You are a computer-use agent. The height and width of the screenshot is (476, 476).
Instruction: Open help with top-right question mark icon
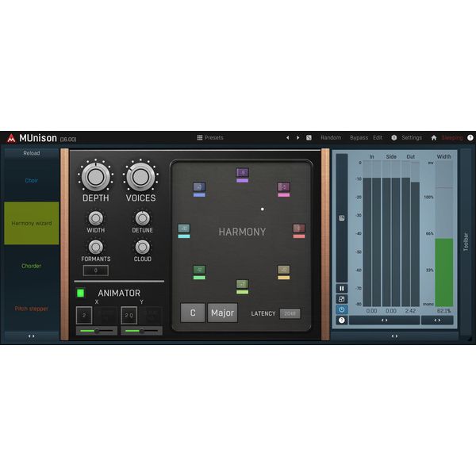pyautogui.click(x=470, y=137)
